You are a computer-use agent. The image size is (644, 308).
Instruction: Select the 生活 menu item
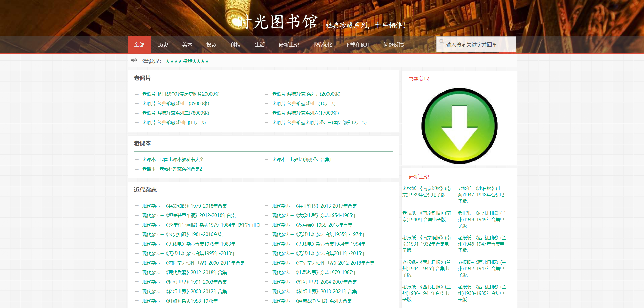point(260,44)
